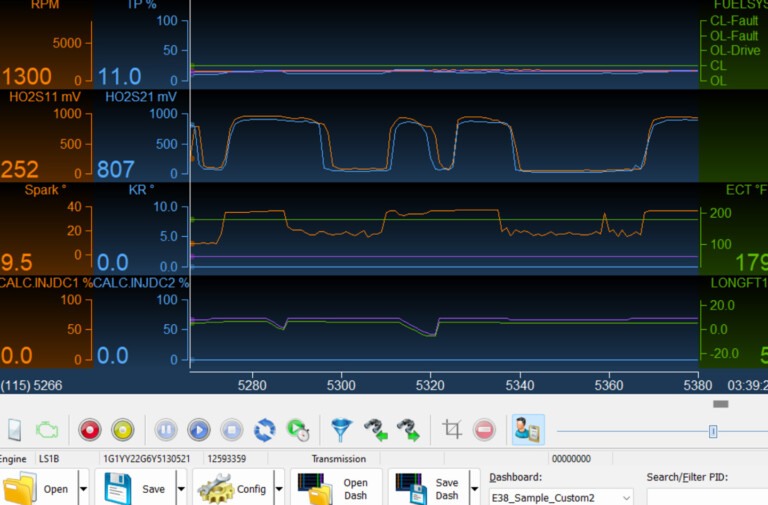Screen dimensions: 768x505
Task: Expand the Config dropdown arrow
Action: (279, 489)
